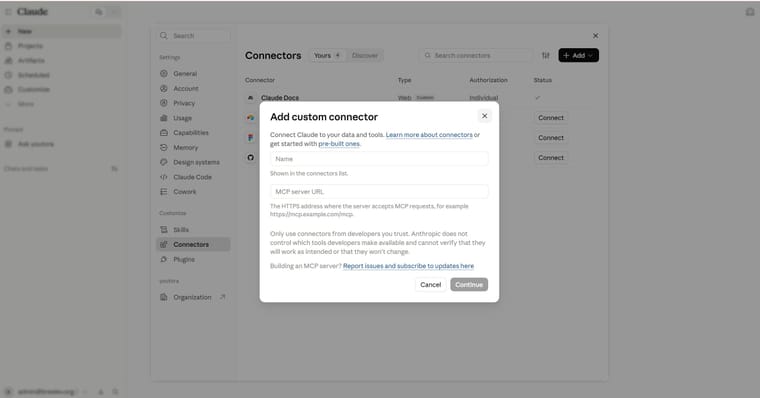Open Design systems settings
The image size is (760, 398).
[193, 162]
